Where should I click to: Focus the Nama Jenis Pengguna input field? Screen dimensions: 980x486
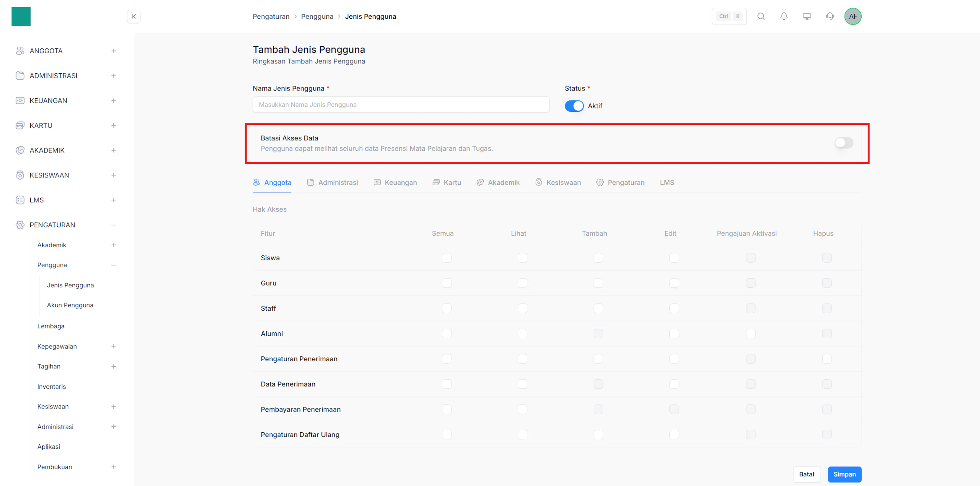tap(401, 105)
